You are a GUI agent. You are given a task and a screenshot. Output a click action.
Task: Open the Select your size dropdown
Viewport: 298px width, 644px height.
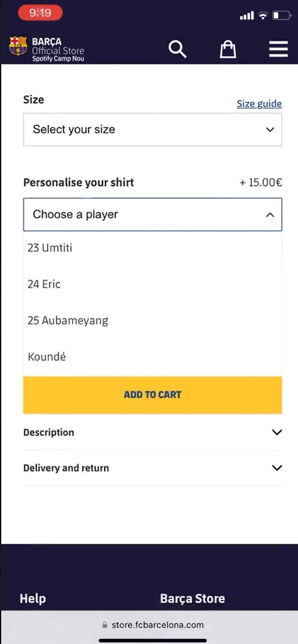153,130
